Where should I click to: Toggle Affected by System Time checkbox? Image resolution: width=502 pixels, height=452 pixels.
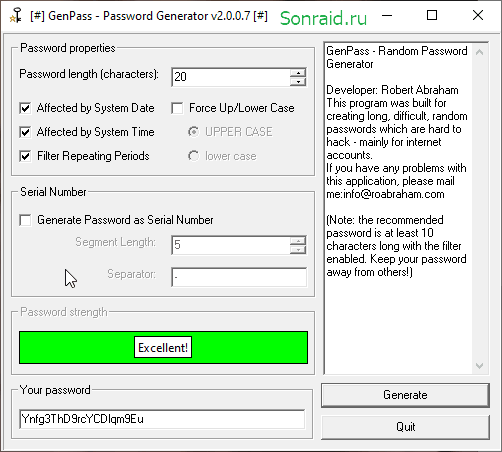click(x=25, y=132)
